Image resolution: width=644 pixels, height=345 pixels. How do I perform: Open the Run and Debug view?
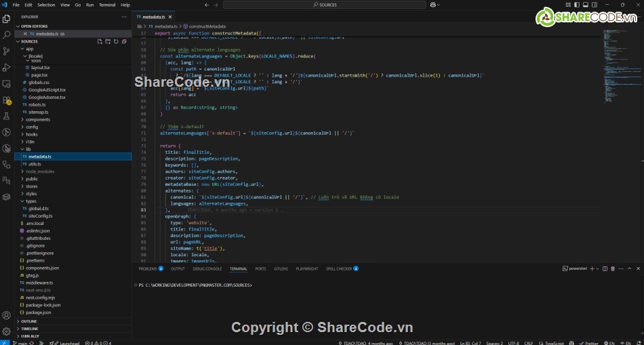(x=6, y=67)
